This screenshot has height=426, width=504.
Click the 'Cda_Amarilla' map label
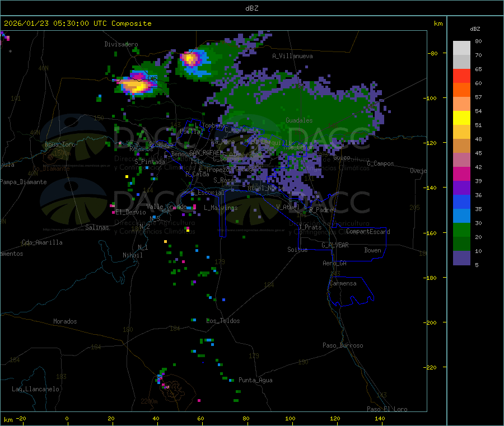[42, 242]
